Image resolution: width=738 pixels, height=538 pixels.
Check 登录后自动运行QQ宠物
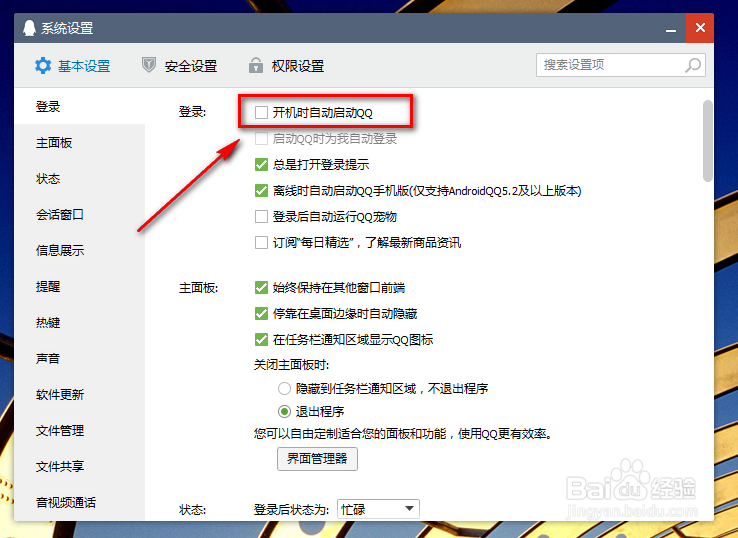coord(261,217)
